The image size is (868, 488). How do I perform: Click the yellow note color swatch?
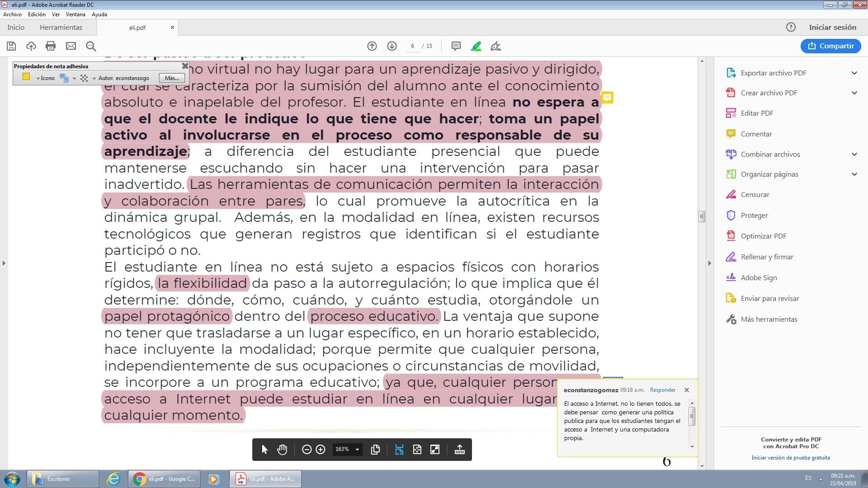pyautogui.click(x=26, y=77)
